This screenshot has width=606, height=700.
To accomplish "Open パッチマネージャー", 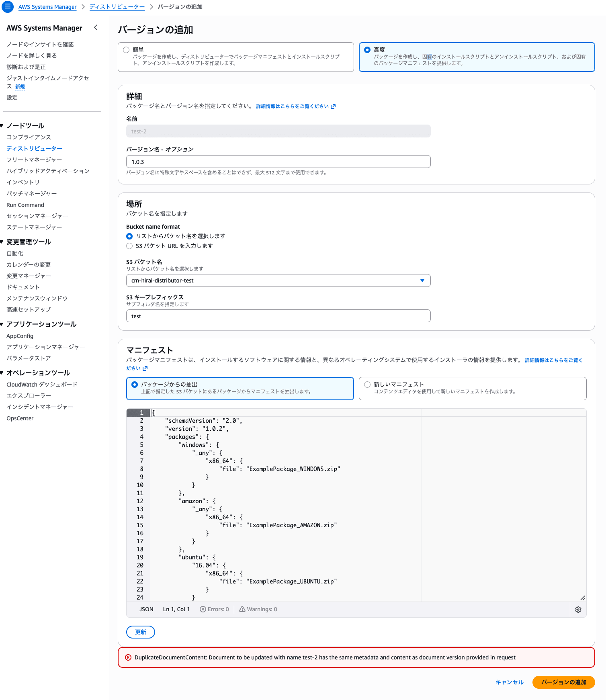I will point(32,193).
